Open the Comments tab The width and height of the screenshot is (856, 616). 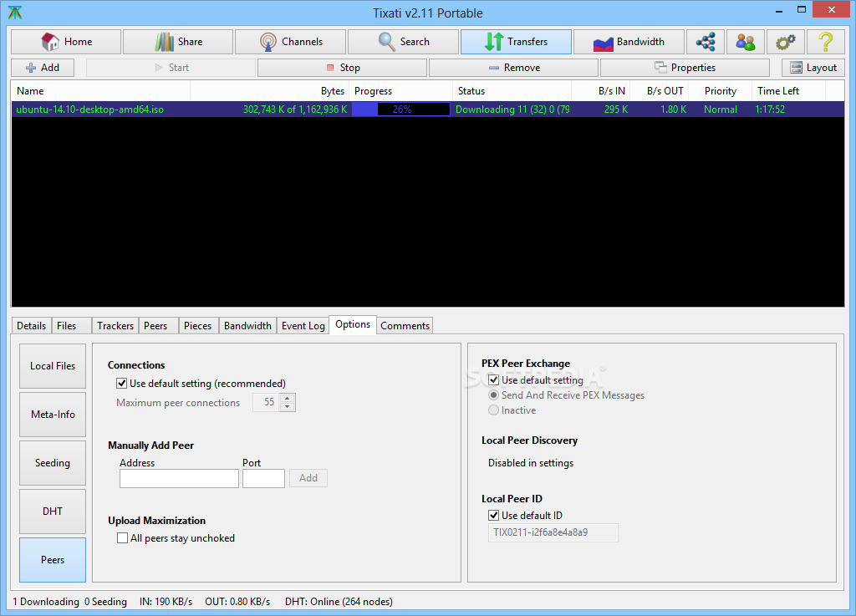coord(405,326)
